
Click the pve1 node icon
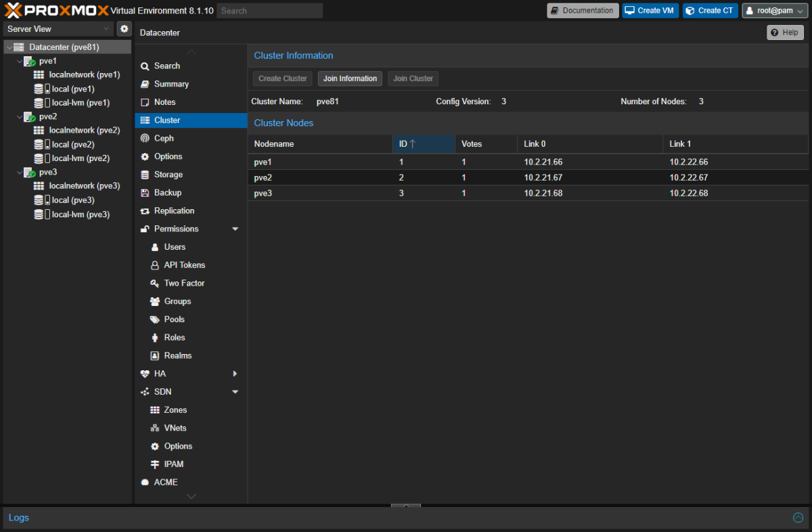click(x=30, y=61)
